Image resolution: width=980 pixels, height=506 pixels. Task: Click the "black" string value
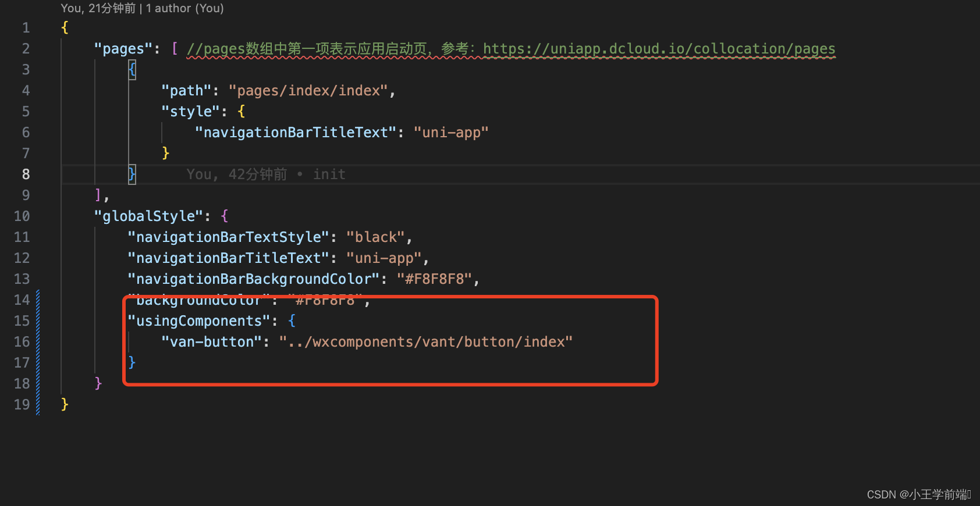tap(375, 237)
